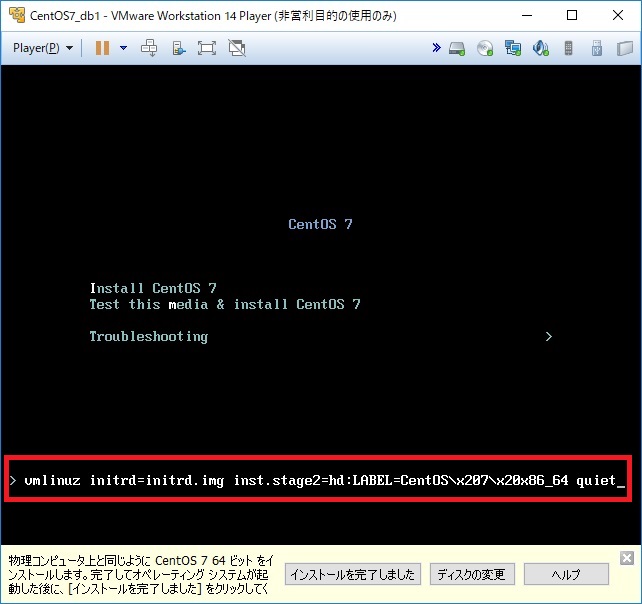The height and width of the screenshot is (604, 642).
Task: Close the VMware Player window
Action: tap(618, 16)
